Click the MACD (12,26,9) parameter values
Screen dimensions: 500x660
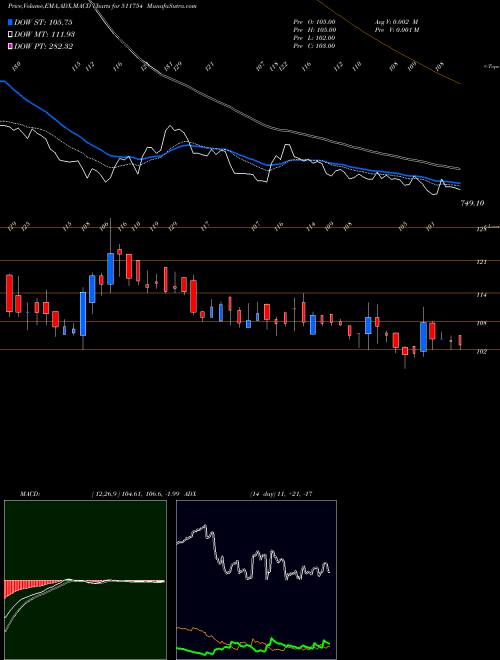(x=136, y=494)
